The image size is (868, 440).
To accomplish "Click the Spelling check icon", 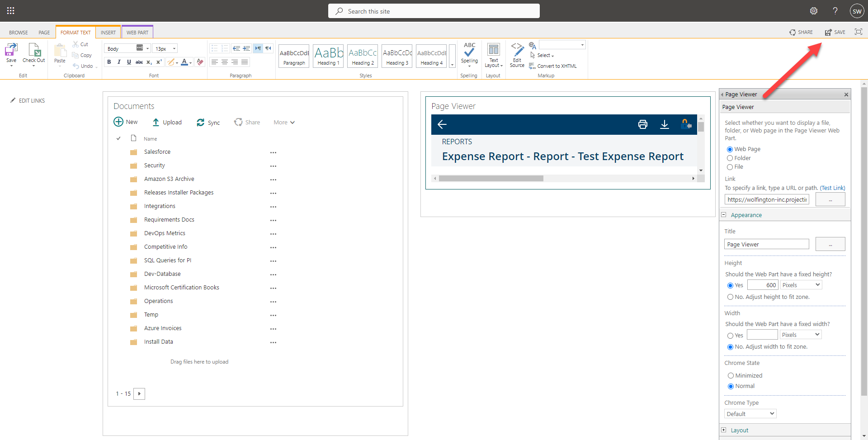I will pyautogui.click(x=469, y=49).
